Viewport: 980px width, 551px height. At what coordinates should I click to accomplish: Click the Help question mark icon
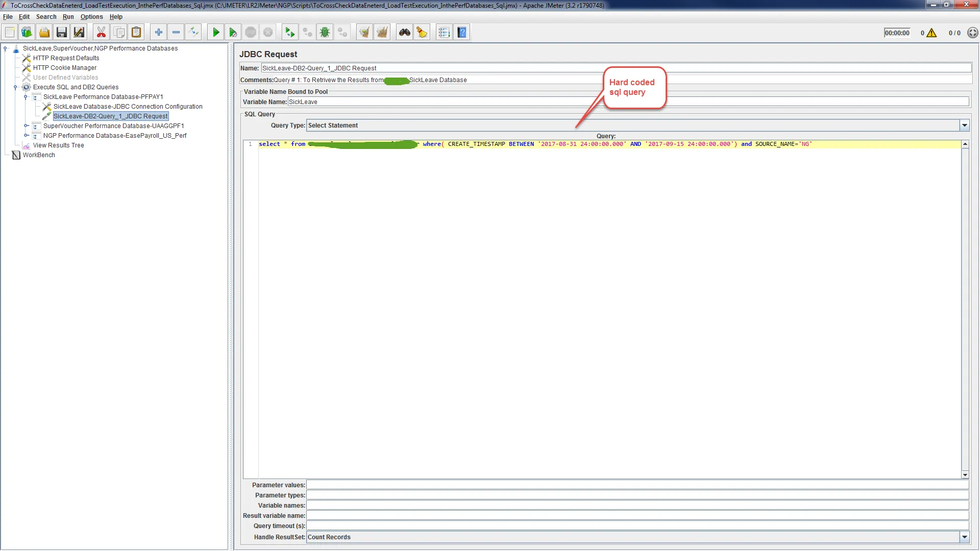pos(462,33)
